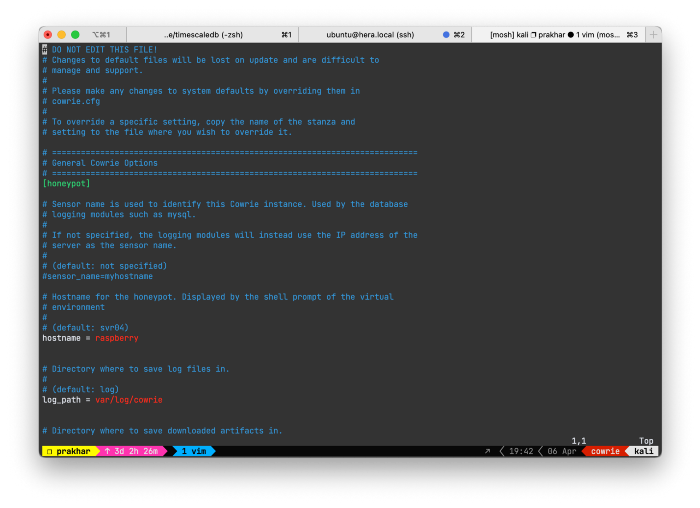Click the 'Directory where to save log files' line
700x508 pixels.
pos(136,369)
